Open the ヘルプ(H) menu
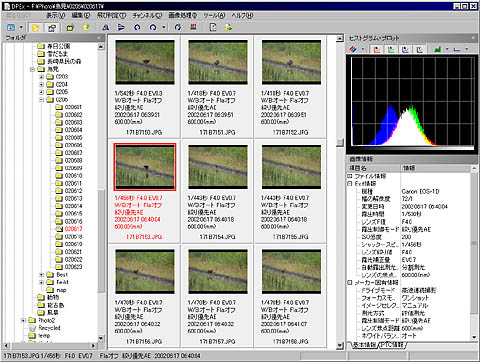 point(242,15)
